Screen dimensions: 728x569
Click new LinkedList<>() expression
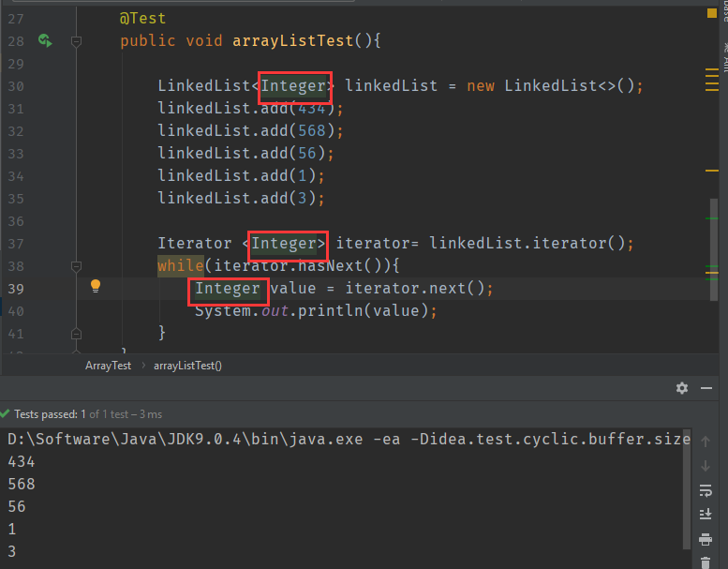click(x=551, y=86)
